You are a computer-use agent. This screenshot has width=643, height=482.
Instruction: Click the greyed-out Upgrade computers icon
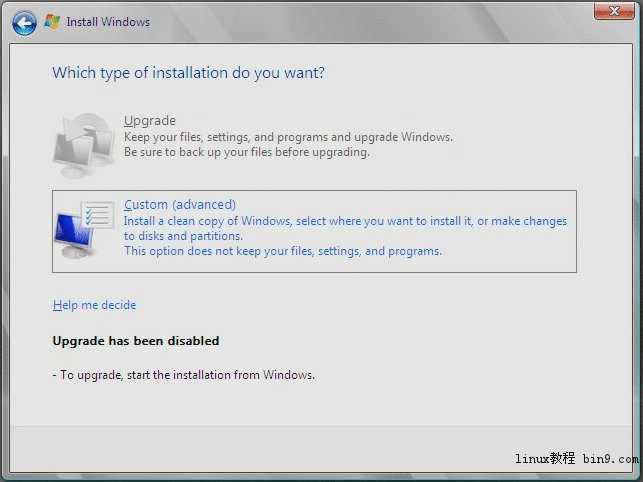(x=83, y=145)
